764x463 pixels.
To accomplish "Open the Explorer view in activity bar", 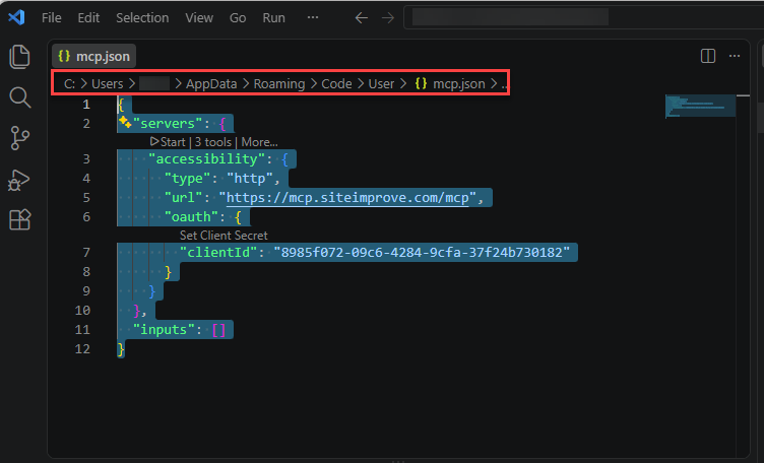I will coord(19,57).
